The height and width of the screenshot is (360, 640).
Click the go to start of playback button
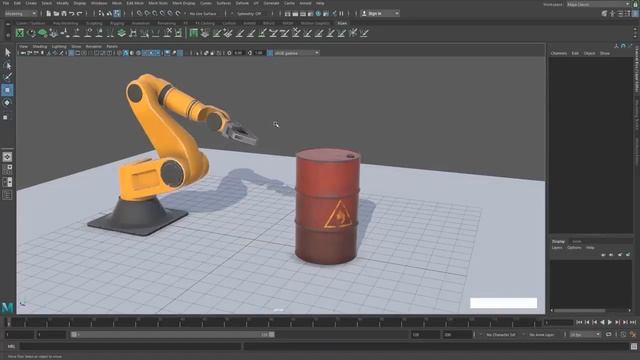point(579,322)
